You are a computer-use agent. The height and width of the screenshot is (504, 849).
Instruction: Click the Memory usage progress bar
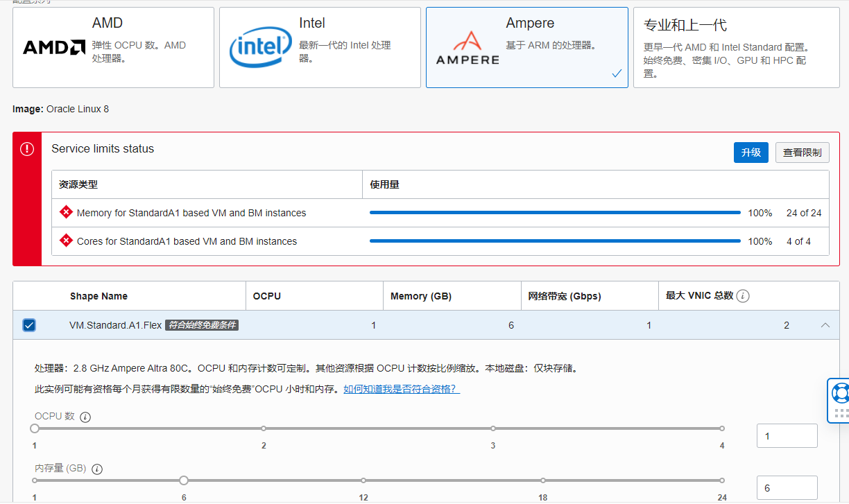point(555,213)
